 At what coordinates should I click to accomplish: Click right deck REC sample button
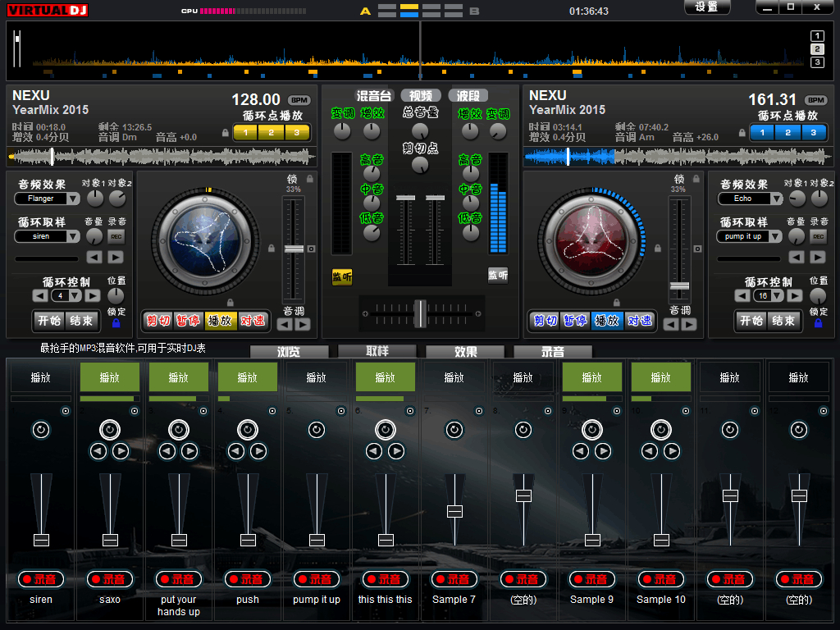[x=818, y=236]
